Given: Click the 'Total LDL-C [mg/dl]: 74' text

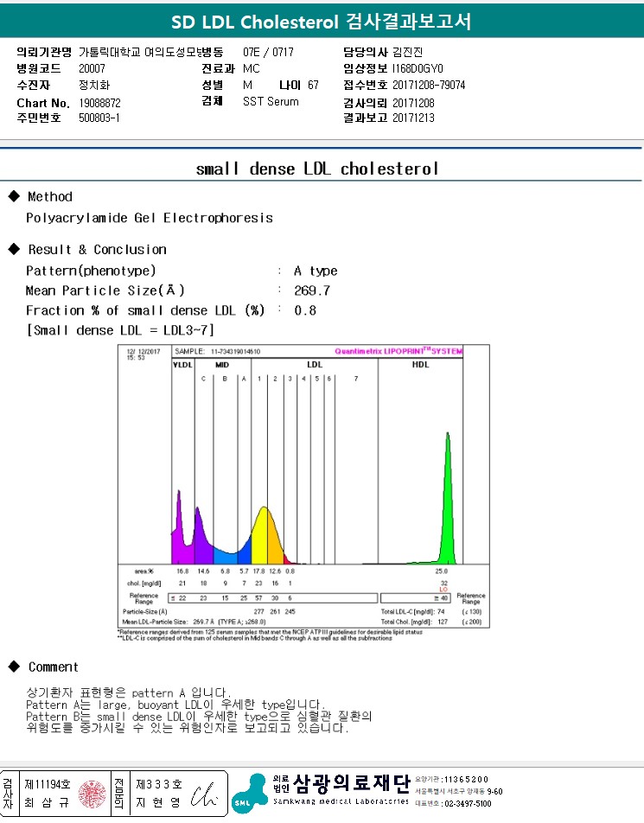Looking at the screenshot, I should click(x=412, y=612).
